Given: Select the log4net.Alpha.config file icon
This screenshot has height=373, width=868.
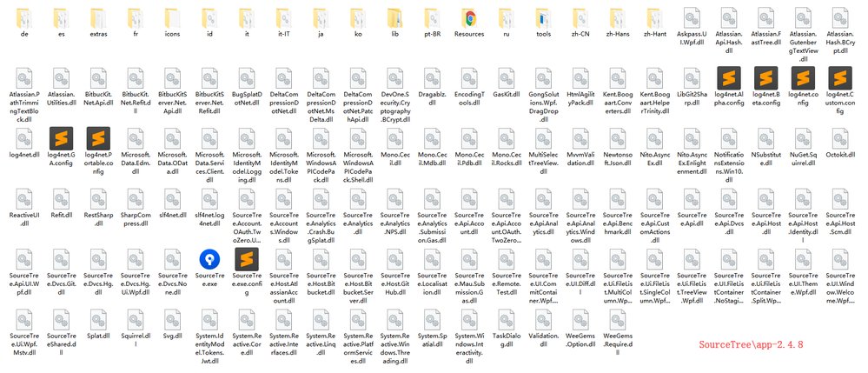Looking at the screenshot, I should pyautogui.click(x=729, y=77).
